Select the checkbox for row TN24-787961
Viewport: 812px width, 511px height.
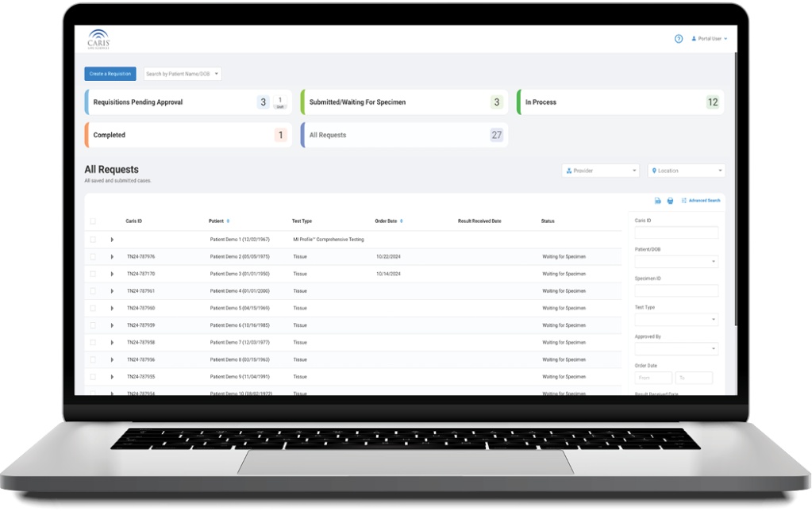[x=93, y=291]
